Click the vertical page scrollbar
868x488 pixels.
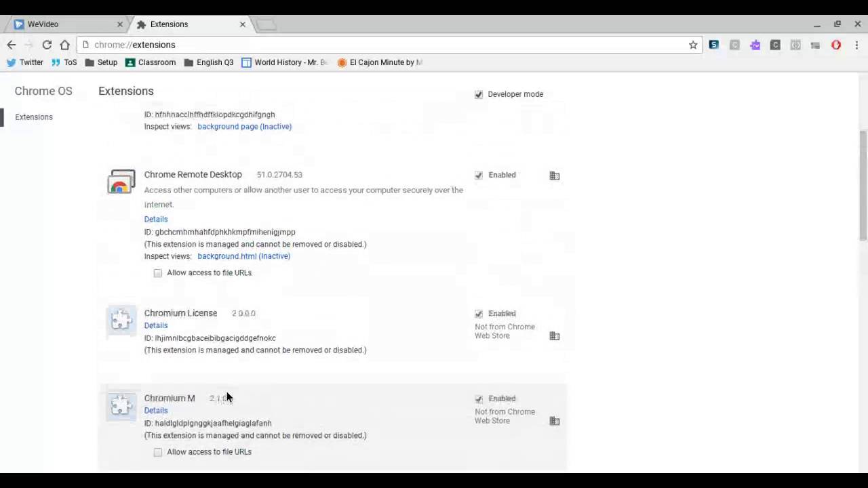863,185
